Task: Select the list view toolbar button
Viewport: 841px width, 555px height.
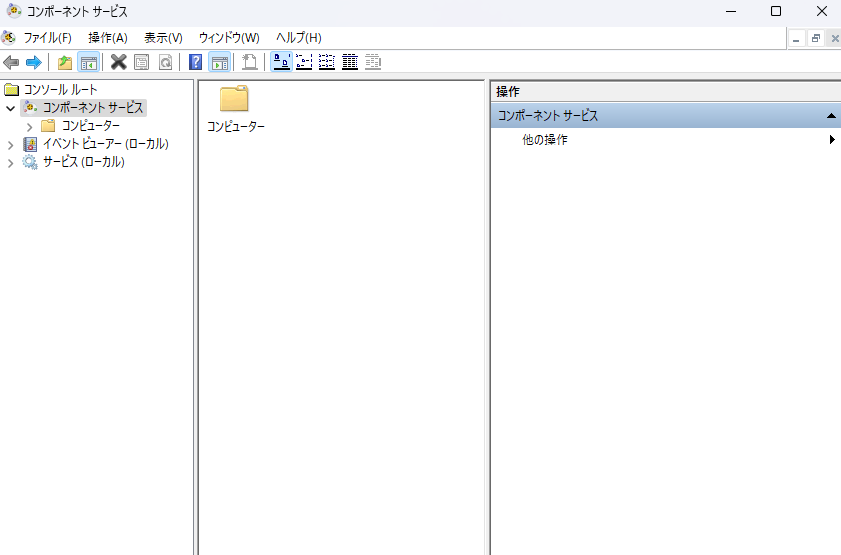Action: (x=327, y=62)
